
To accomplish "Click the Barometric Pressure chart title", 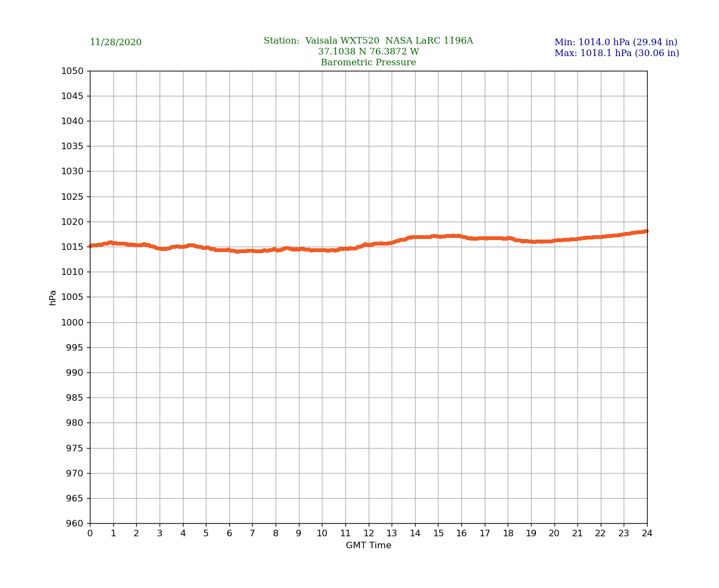I will (x=368, y=63).
